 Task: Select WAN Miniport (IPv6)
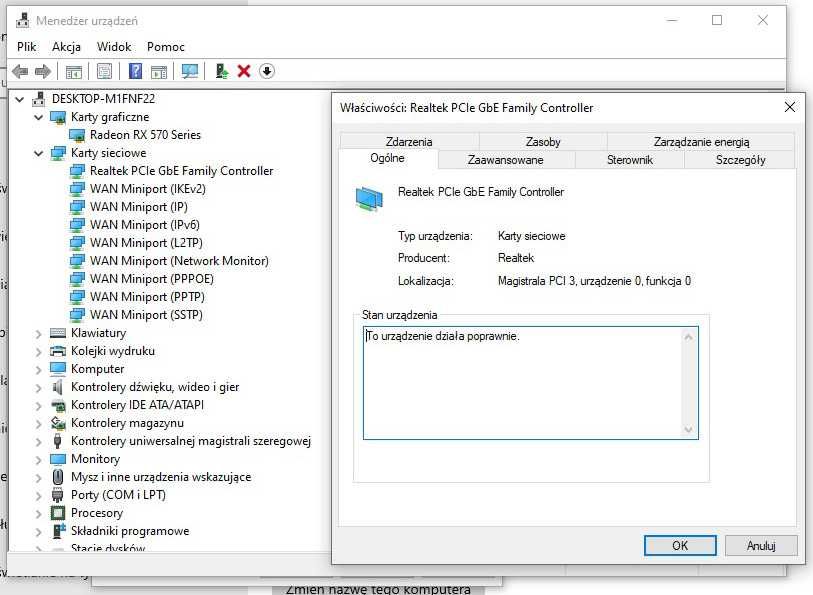coord(145,224)
